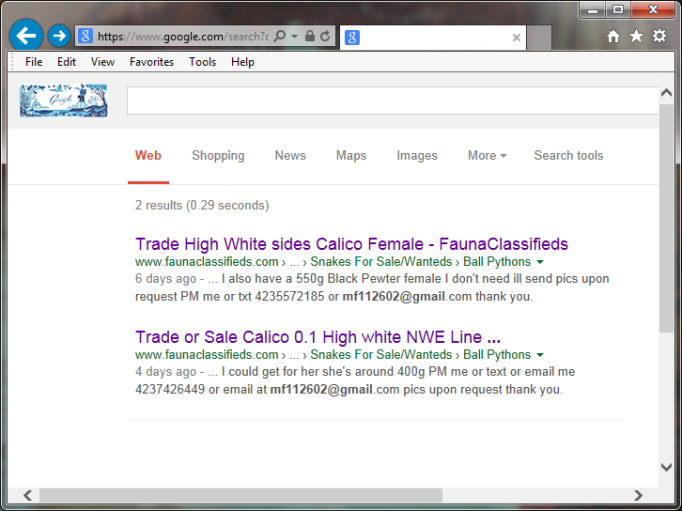Expand the More search categories dropdown
This screenshot has height=511, width=682.
tap(487, 156)
